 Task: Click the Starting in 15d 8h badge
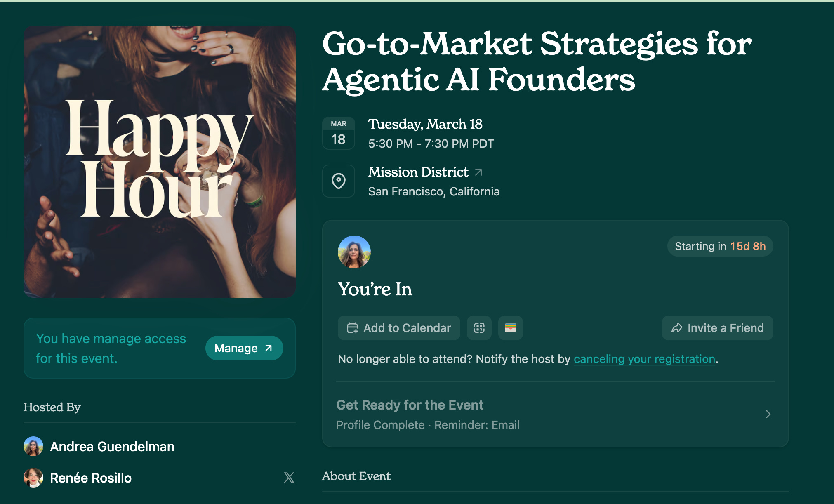point(720,246)
